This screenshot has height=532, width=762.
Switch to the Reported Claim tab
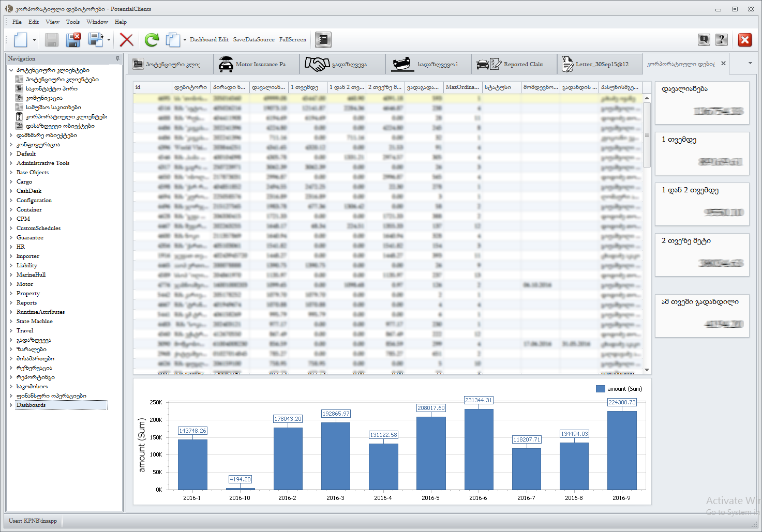pos(514,64)
